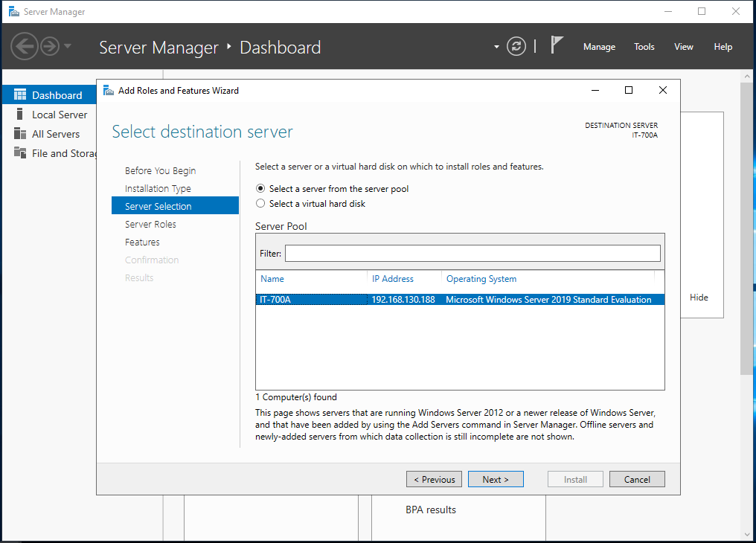Image resolution: width=756 pixels, height=543 pixels.
Task: Minimize the Add Roles and Features Wizard
Action: 595,90
